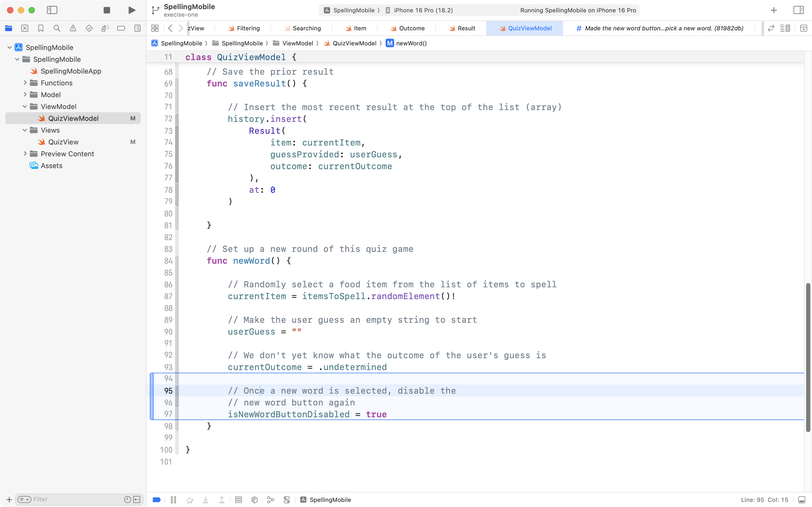Open the Find navigator magnifier icon

click(57, 28)
